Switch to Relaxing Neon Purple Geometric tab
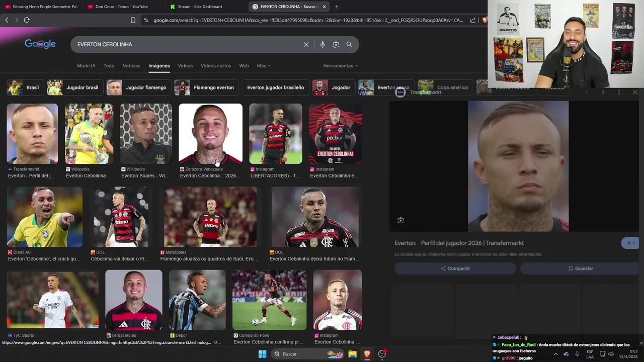 pyautogui.click(x=41, y=7)
